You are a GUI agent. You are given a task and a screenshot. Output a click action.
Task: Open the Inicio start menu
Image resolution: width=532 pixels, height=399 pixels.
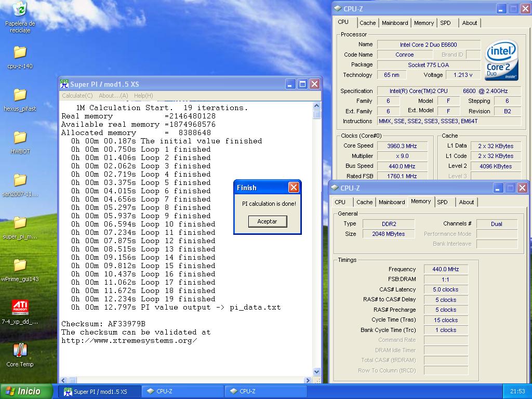(26, 391)
